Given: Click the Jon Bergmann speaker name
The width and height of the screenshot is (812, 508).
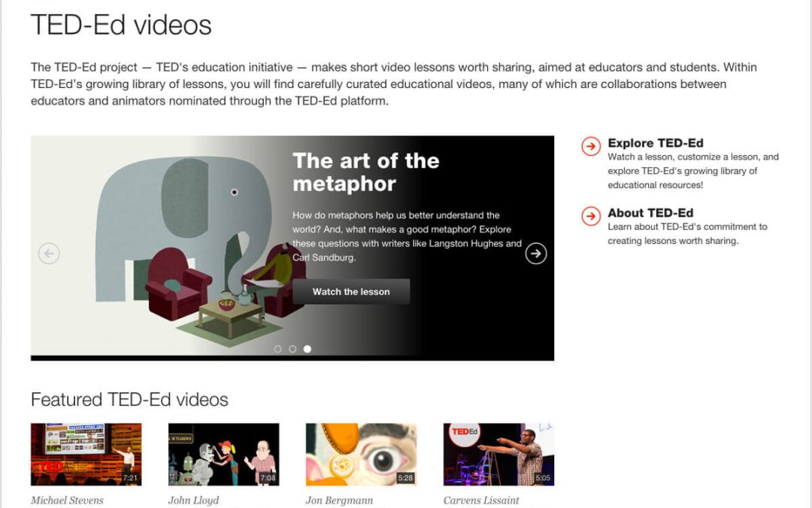Looking at the screenshot, I should [339, 500].
